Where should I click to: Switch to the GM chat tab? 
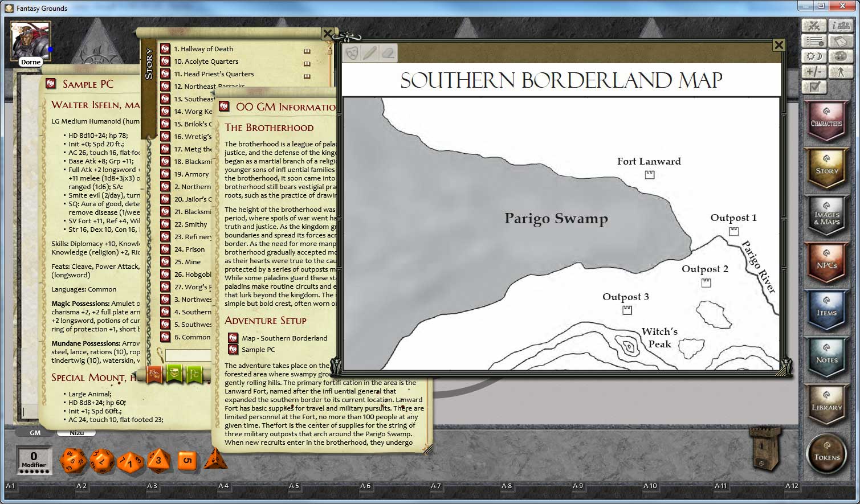34,433
